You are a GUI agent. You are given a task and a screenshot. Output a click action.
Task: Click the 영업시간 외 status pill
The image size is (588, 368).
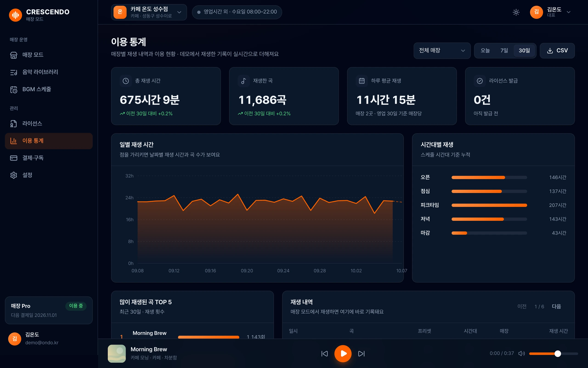click(237, 12)
